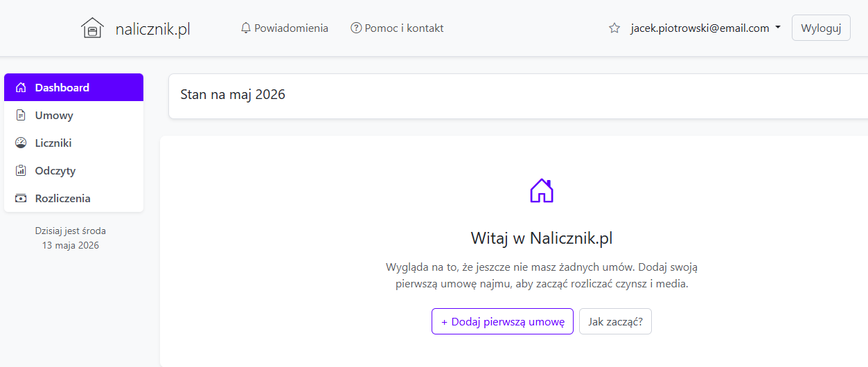Click the nalicznik.pl house logo icon
This screenshot has height=367, width=868.
[x=92, y=28]
